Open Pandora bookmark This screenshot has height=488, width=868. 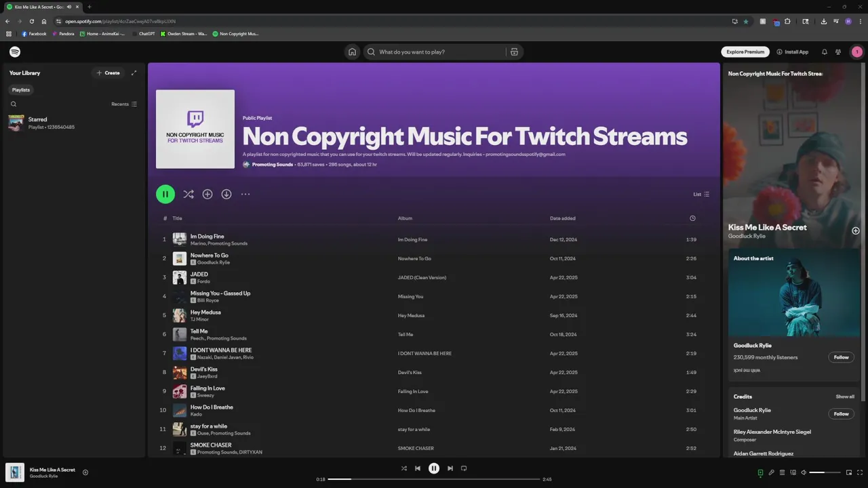(63, 33)
